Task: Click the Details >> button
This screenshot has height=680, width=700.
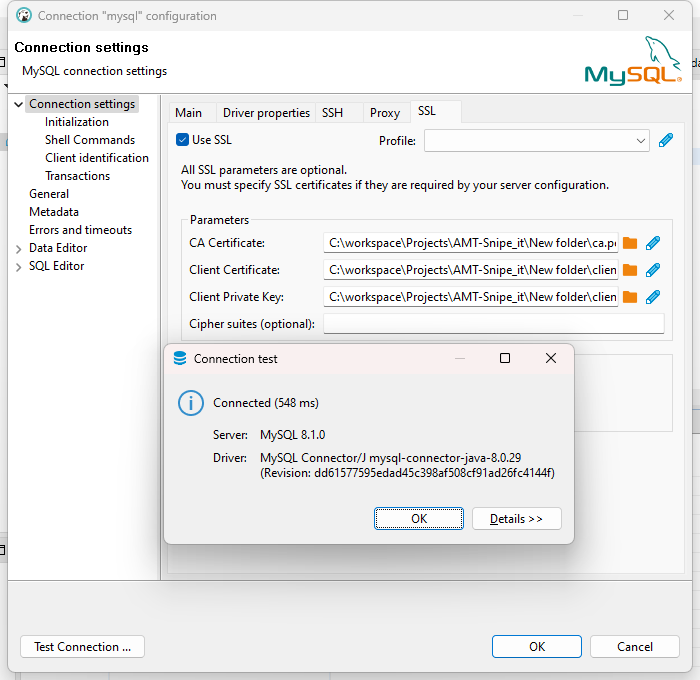Action: pos(517,519)
